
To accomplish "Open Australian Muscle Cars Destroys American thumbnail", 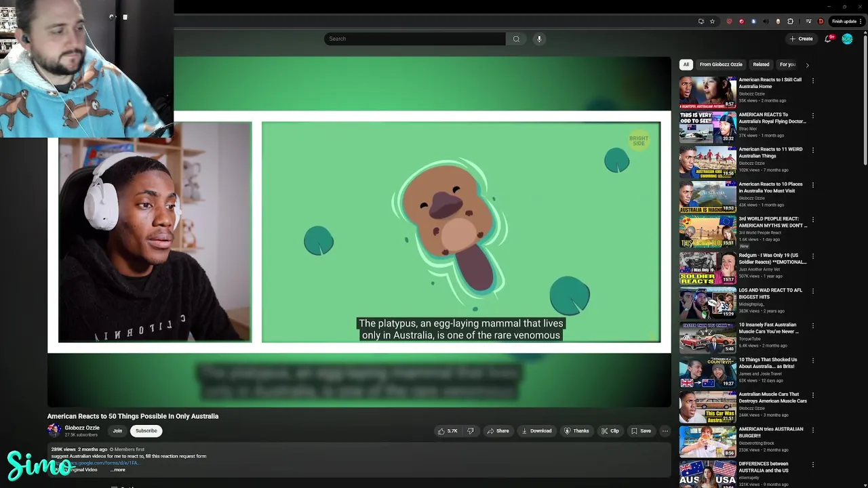I will pyautogui.click(x=708, y=407).
